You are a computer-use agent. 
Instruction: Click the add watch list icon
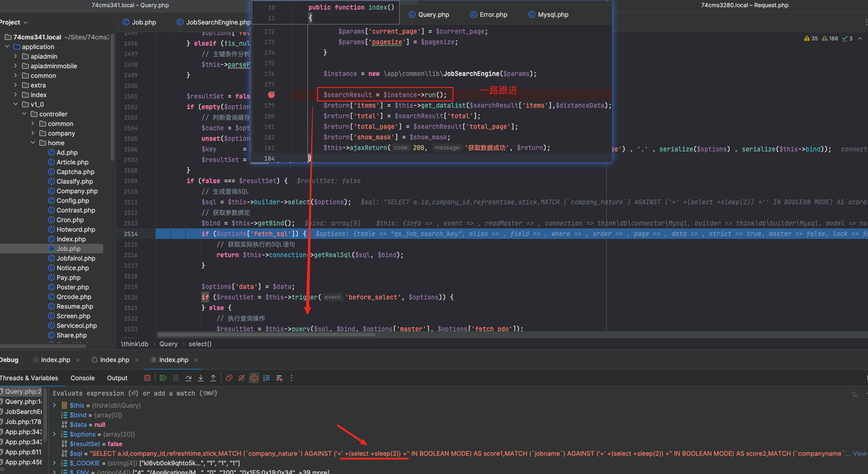(x=280, y=378)
